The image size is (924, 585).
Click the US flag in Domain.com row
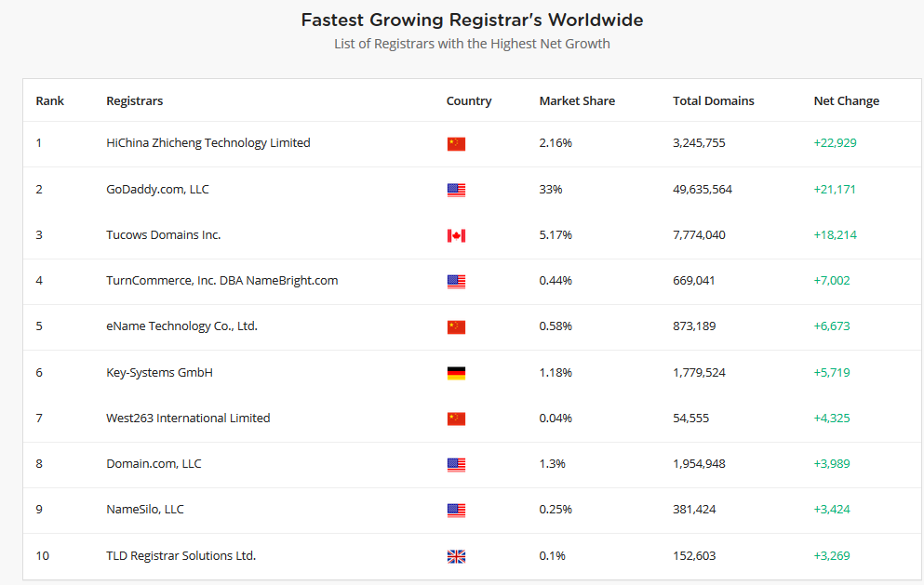tap(456, 465)
